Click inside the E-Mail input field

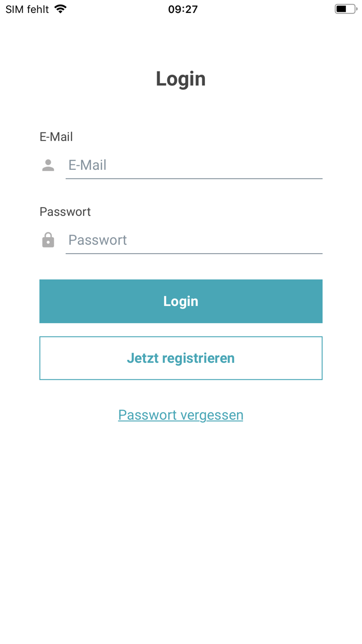pyautogui.click(x=194, y=165)
